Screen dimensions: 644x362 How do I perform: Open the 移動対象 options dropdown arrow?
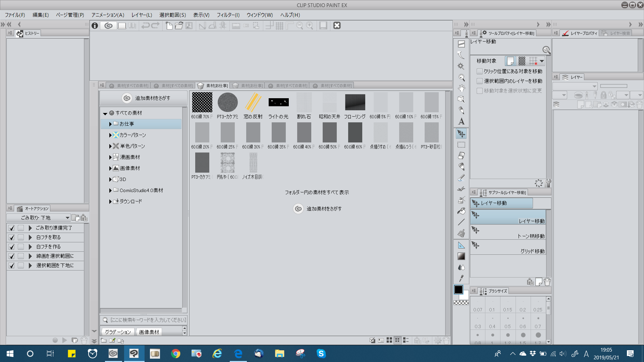coord(542,61)
